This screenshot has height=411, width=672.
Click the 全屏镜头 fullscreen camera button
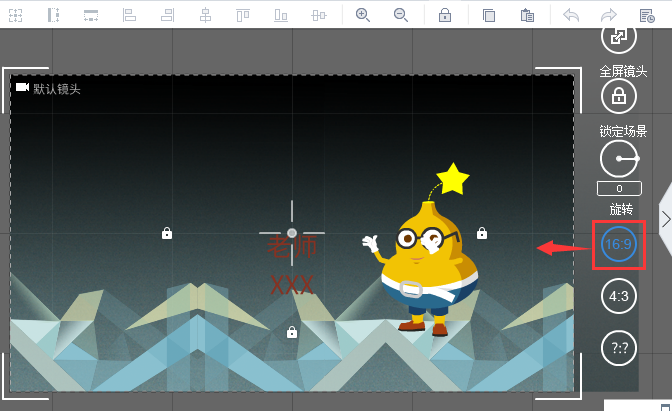[619, 38]
